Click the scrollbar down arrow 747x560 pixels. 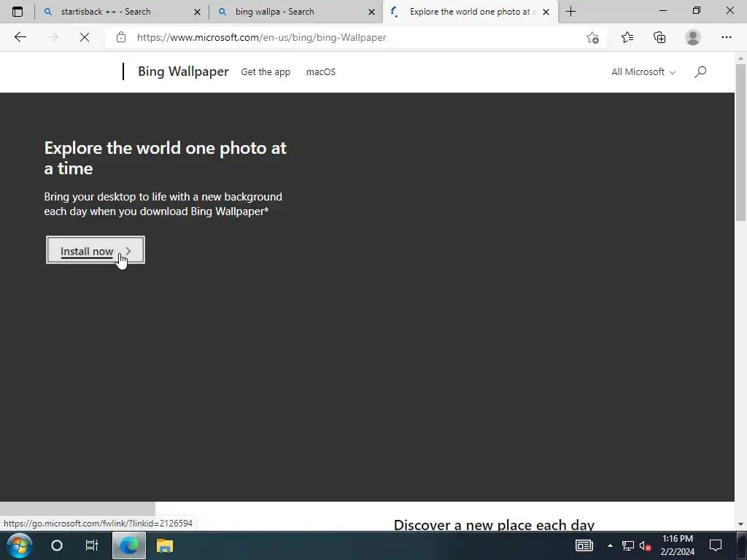(740, 524)
